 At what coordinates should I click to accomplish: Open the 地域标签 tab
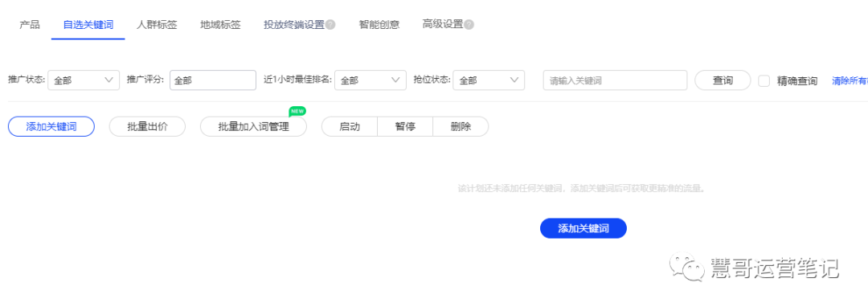220,25
